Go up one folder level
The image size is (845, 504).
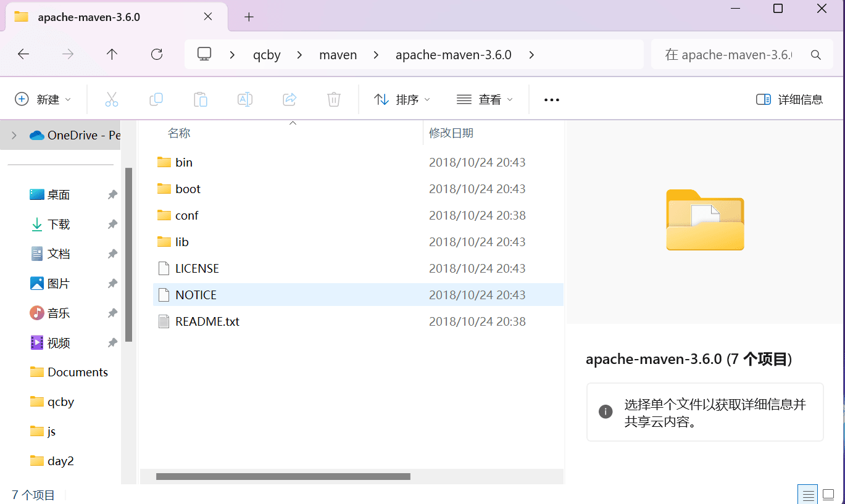pyautogui.click(x=112, y=54)
